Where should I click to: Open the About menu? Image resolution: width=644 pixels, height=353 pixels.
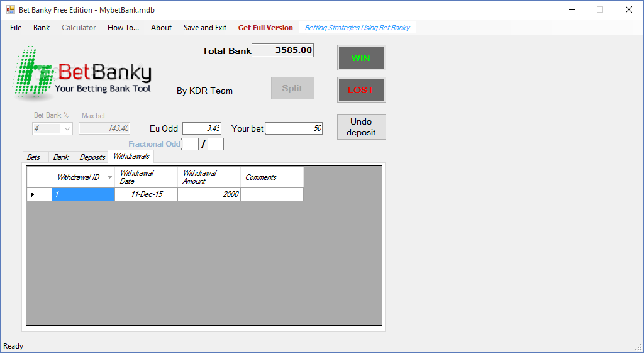click(x=161, y=28)
